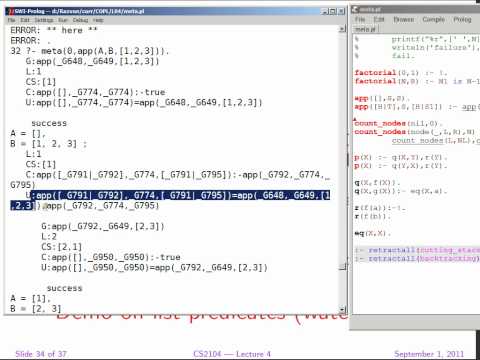Select the meta.pl tab in editor

(365, 29)
